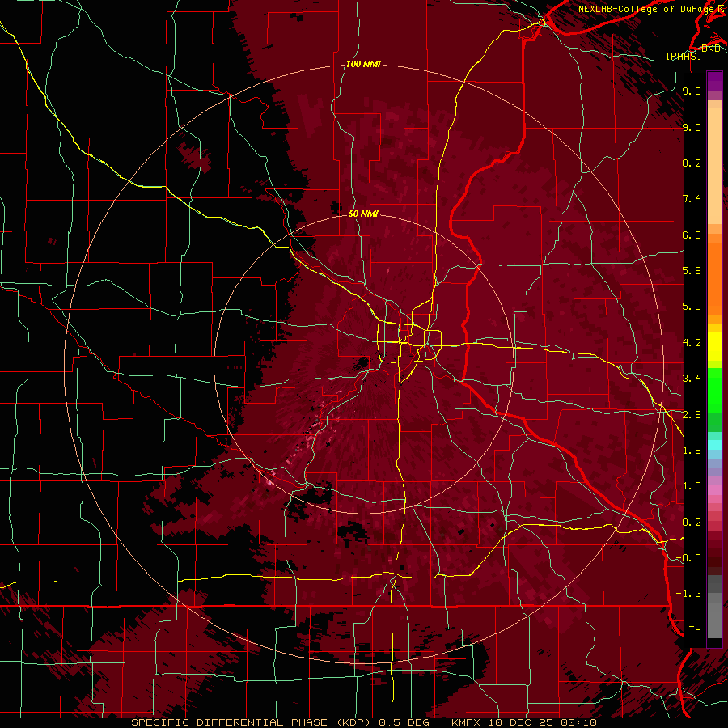Click the 3.4 scale value
728x728 pixels.
[x=692, y=379]
